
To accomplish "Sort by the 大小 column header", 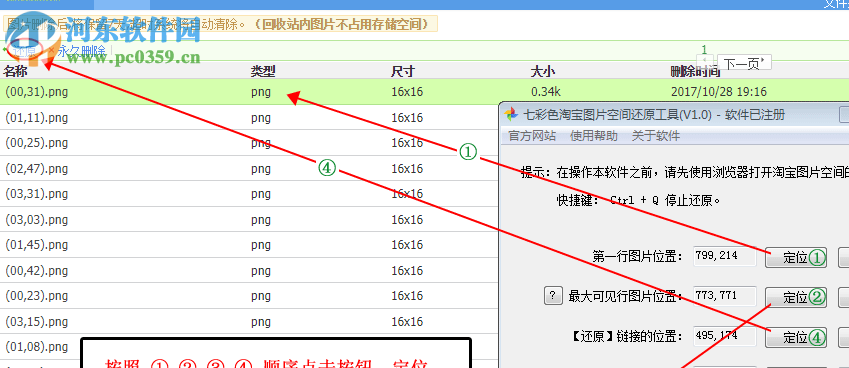I will 543,71.
